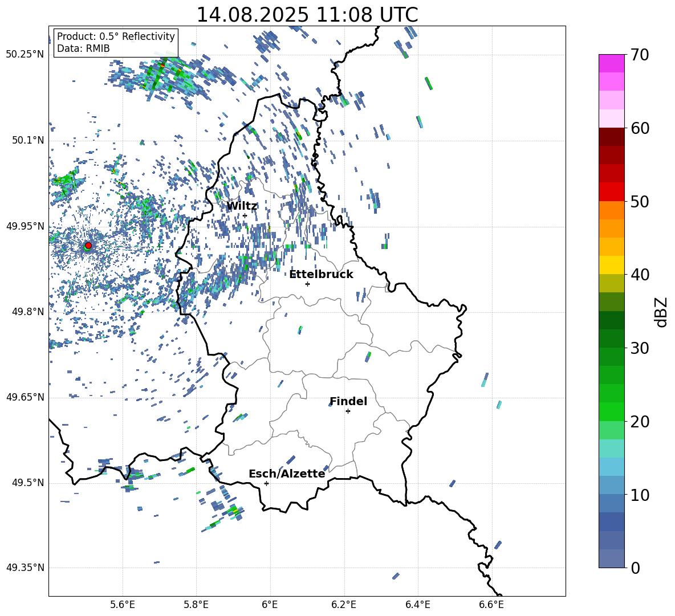The width and height of the screenshot is (675, 616).
Task: Click the dark maroon colorbar band below 60
Action: [612, 136]
